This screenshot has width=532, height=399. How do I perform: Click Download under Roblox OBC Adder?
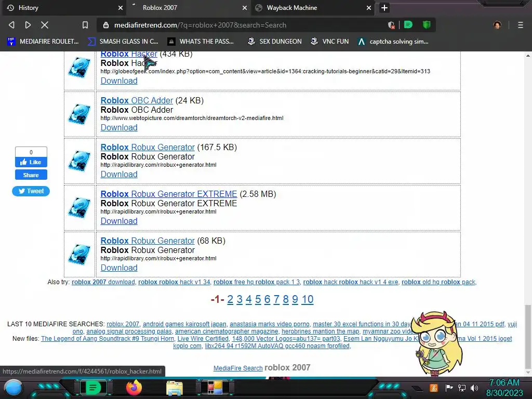119,128
